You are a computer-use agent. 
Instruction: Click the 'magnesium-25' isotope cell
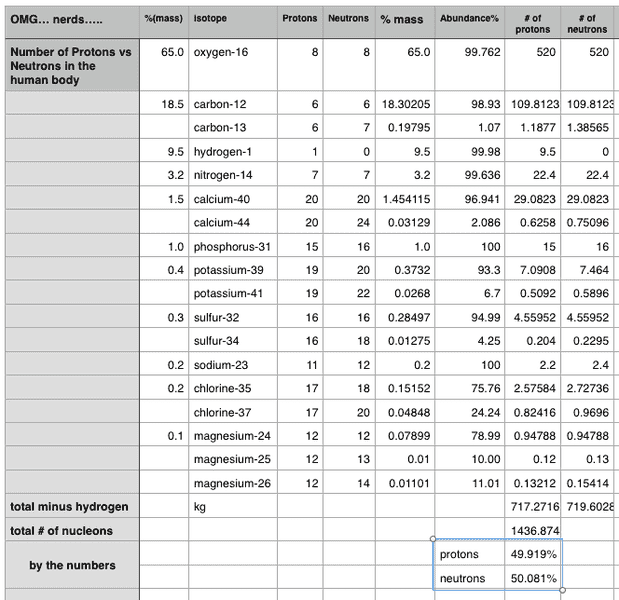(x=233, y=459)
